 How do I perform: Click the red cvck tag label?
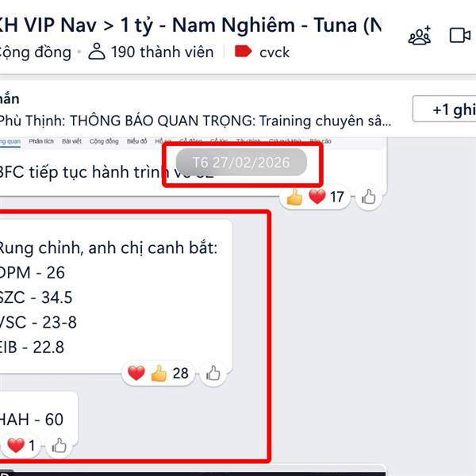262,52
